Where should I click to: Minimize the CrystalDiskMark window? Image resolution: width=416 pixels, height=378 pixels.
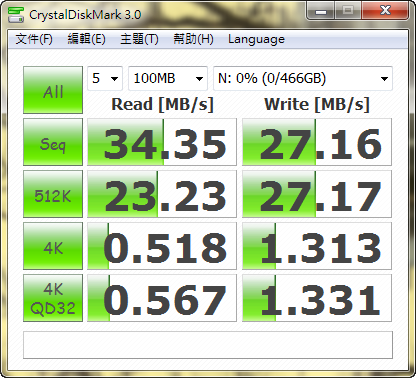tap(321, 11)
